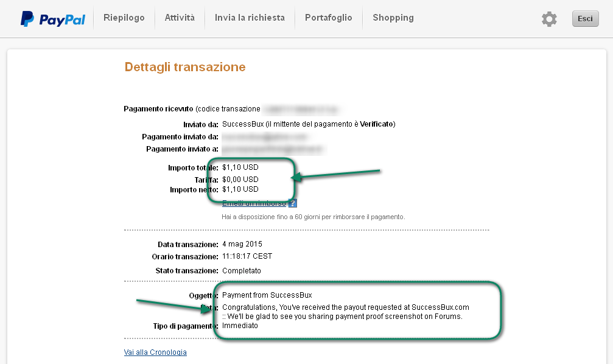The height and width of the screenshot is (364, 613).
Task: Open the Shopping tab
Action: pos(393,18)
